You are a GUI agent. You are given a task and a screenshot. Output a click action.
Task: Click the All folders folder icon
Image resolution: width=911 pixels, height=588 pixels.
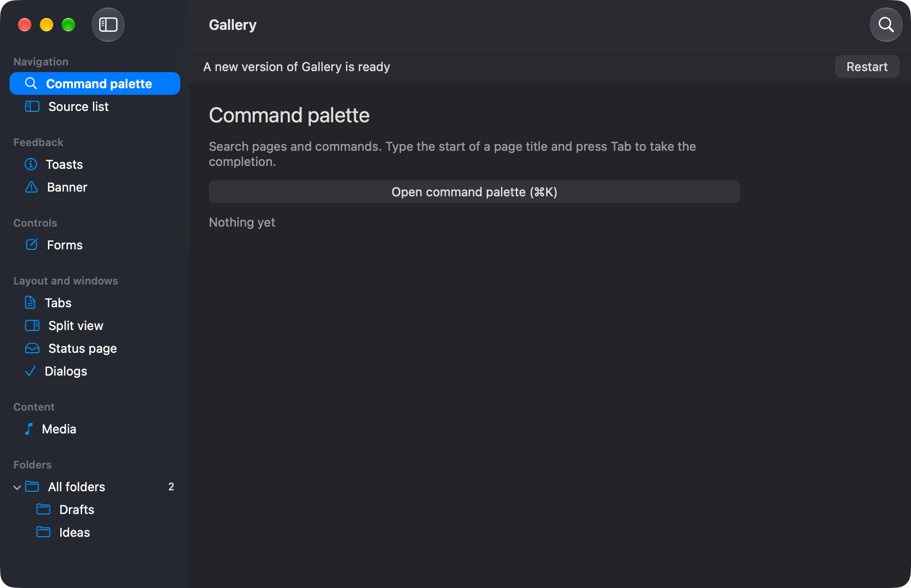click(32, 487)
